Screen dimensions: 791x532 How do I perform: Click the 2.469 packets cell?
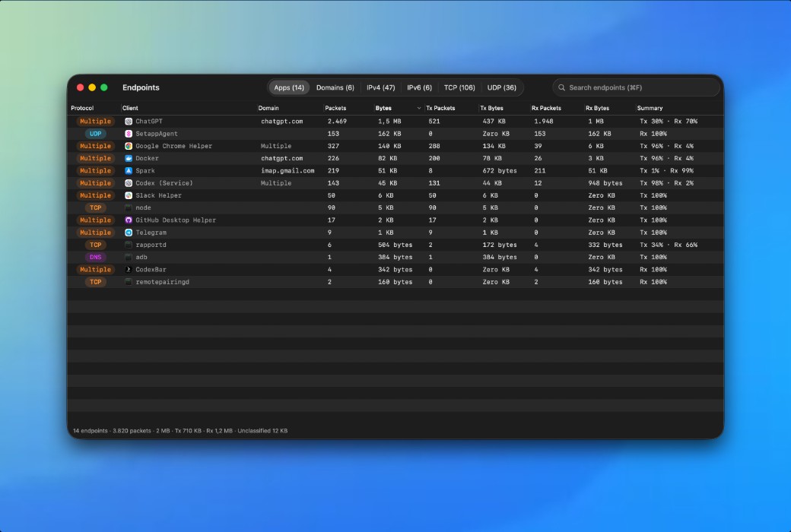(337, 122)
